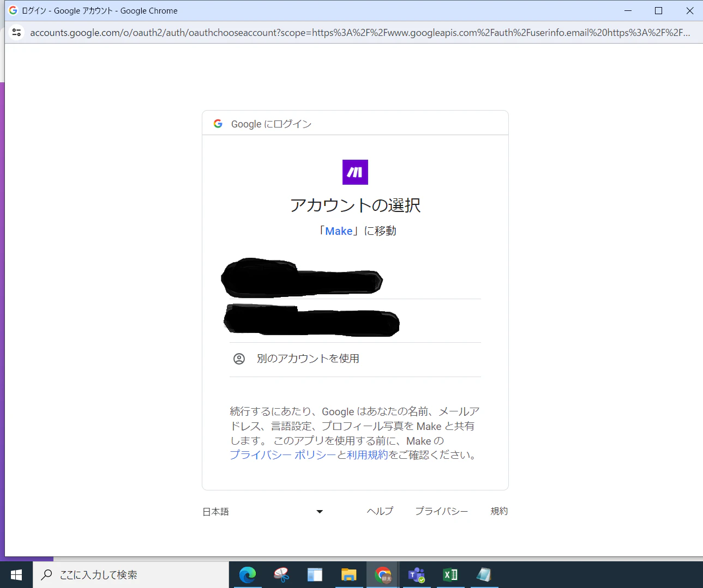The image size is (703, 588).
Task: Open Microsoft Edge from the taskbar
Action: (x=248, y=575)
